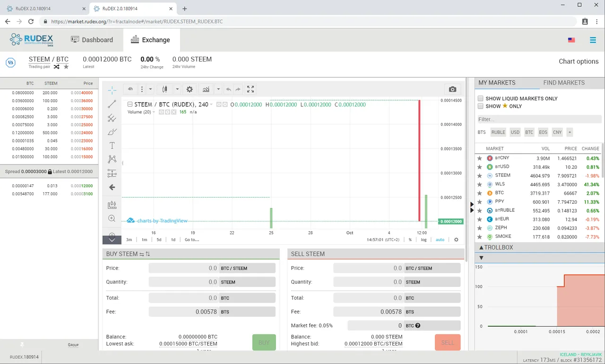
Task: Star the BTC market row
Action: (x=479, y=193)
